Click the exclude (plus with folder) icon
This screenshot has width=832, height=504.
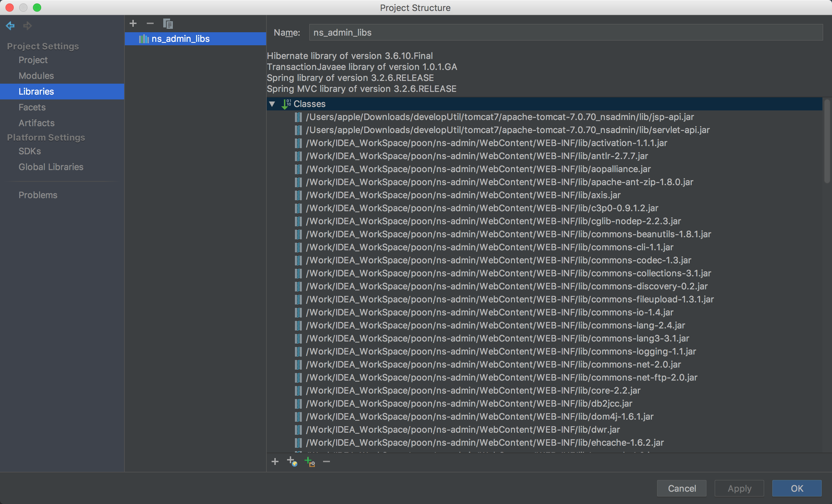click(x=309, y=461)
